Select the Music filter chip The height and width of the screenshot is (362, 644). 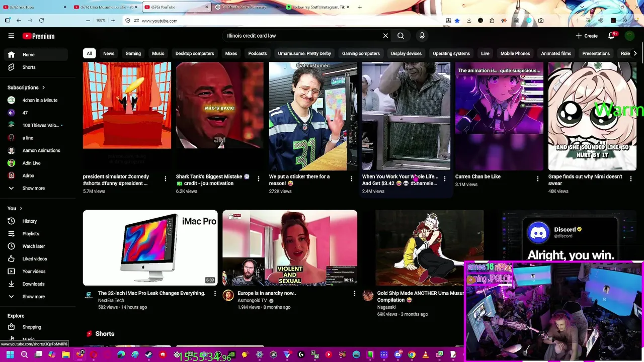tap(158, 53)
